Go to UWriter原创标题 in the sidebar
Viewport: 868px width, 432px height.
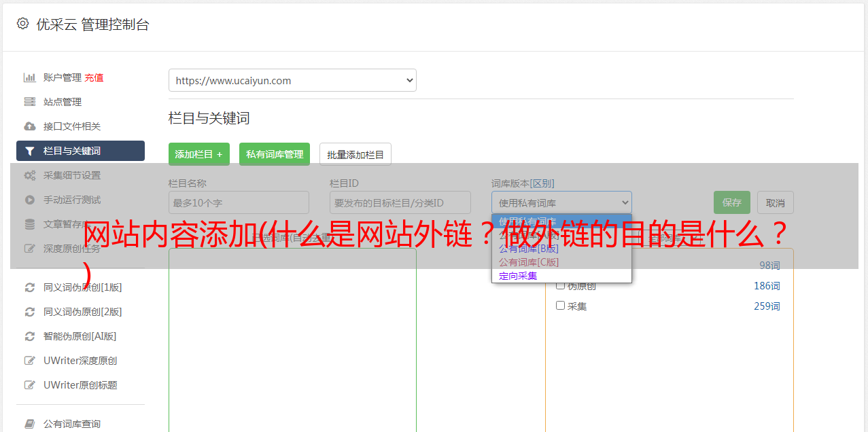(x=80, y=385)
